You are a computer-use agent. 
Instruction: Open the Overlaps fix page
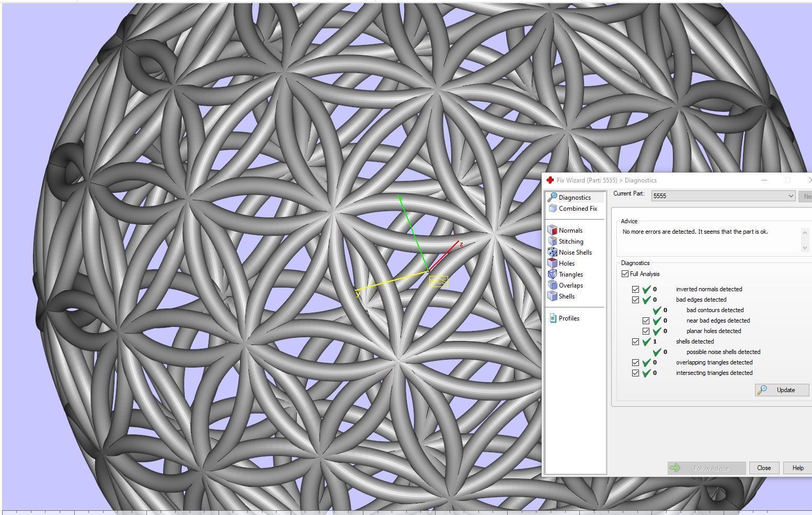click(x=570, y=285)
